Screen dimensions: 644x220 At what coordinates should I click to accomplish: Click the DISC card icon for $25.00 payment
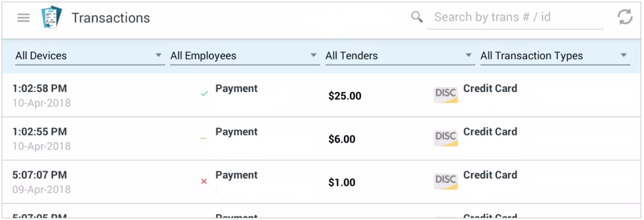pyautogui.click(x=446, y=95)
